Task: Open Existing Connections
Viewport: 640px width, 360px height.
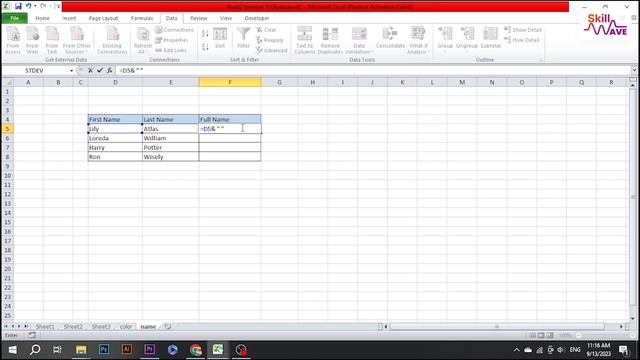Action: click(x=112, y=40)
